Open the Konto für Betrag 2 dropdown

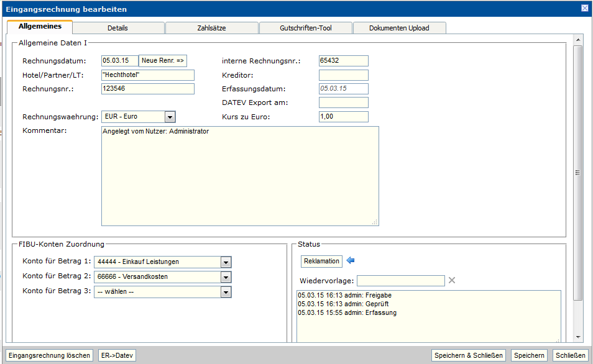click(x=226, y=277)
